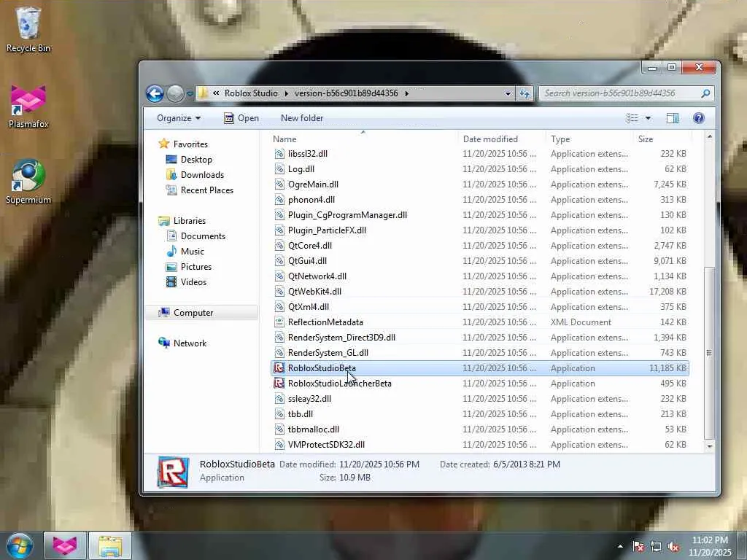
Task: Open the recent pages dropdown beside the Forward arrow
Action: [x=190, y=94]
